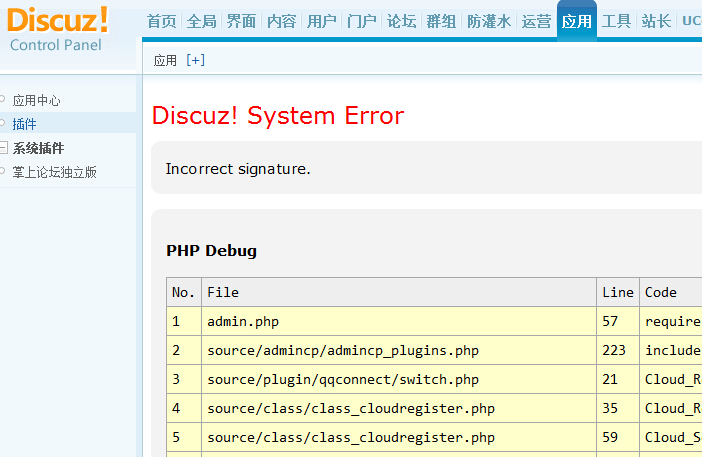Click the [+] add shortcut link
Image resolution: width=702 pixels, height=457 pixels.
[196, 60]
